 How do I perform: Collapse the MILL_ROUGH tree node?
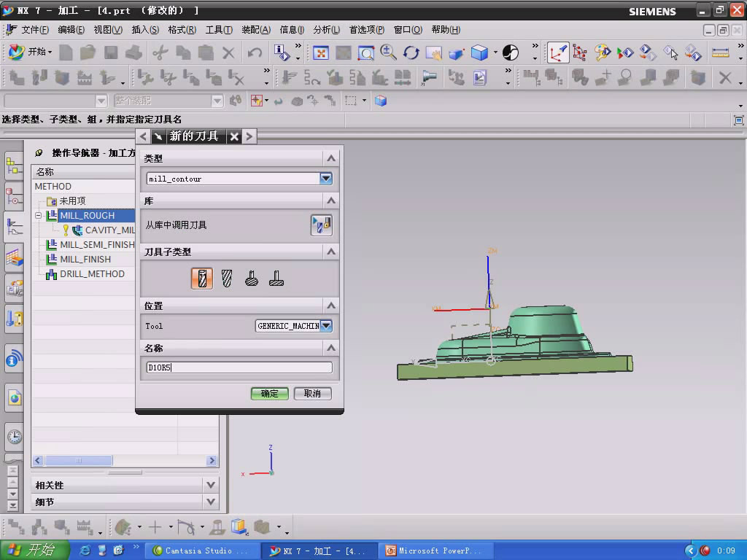coord(39,216)
